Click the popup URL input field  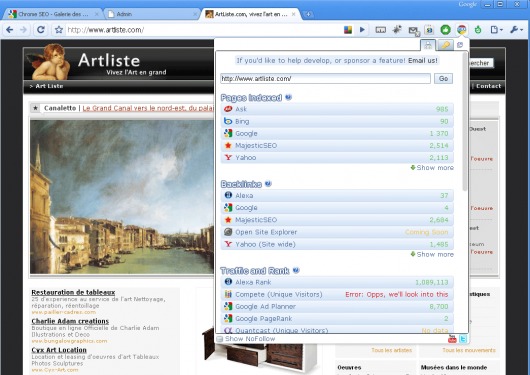(x=325, y=78)
